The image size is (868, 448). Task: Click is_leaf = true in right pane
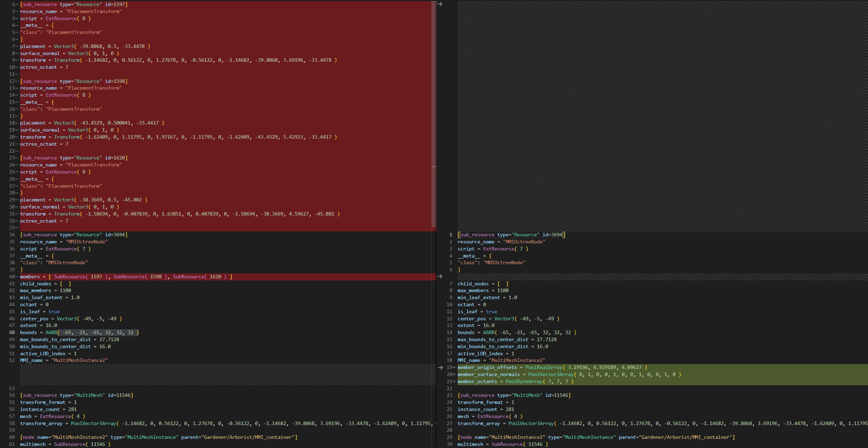tap(477, 311)
